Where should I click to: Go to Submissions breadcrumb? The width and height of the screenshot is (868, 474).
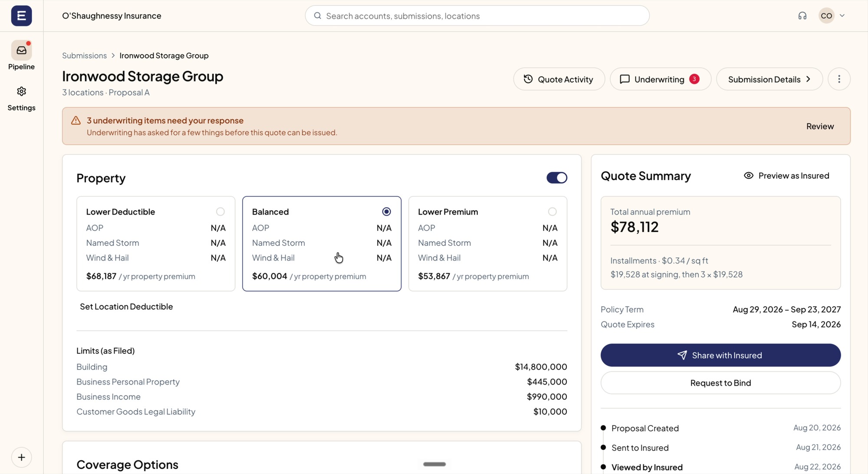(x=84, y=56)
